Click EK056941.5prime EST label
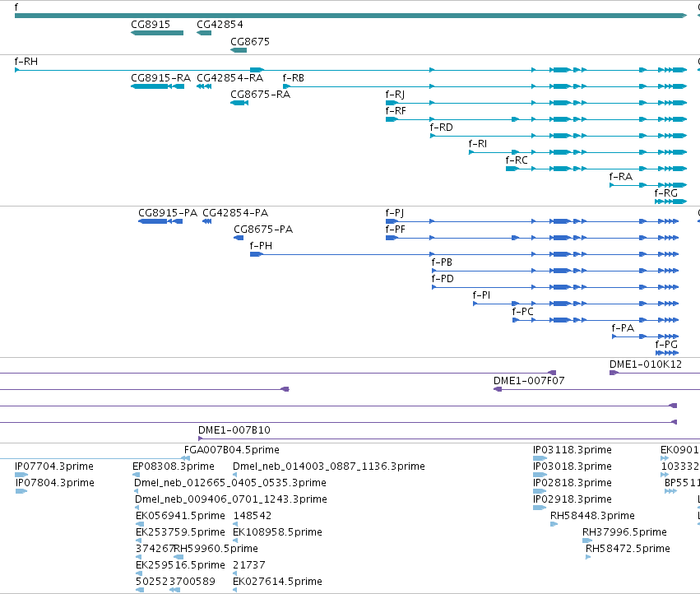This screenshot has width=700, height=594. 180,516
